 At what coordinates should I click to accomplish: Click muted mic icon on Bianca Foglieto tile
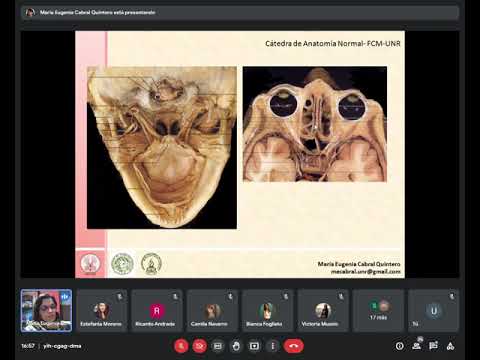point(286,296)
